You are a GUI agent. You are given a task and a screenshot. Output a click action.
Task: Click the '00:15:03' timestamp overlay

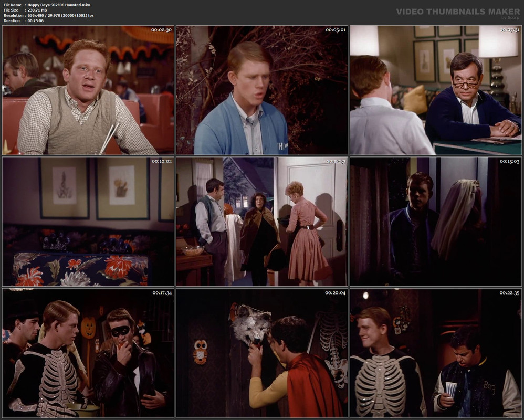pyautogui.click(x=510, y=161)
